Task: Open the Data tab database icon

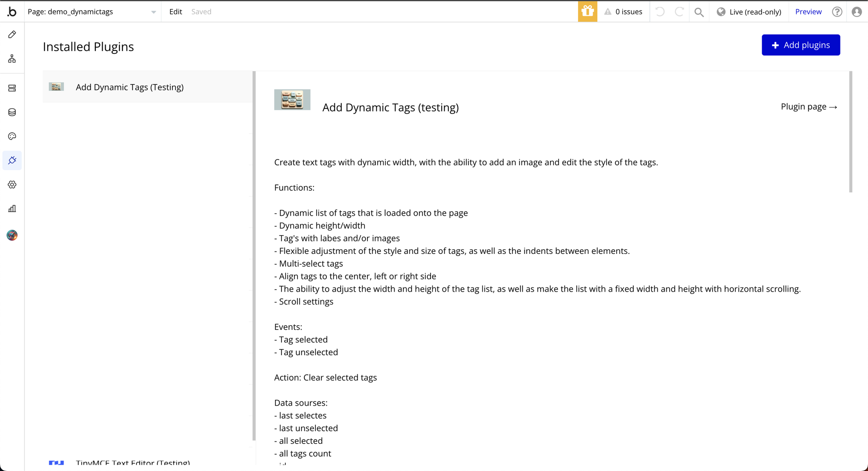Action: click(x=12, y=112)
